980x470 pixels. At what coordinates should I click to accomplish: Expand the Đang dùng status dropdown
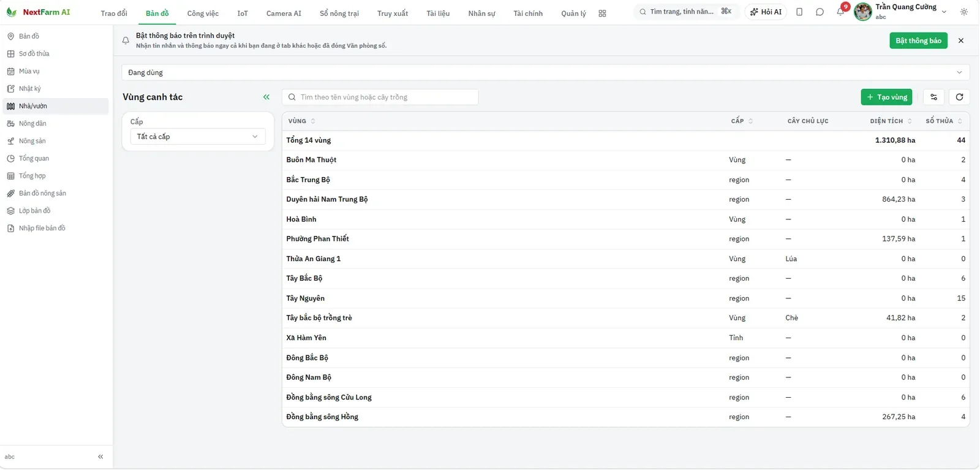pyautogui.click(x=545, y=72)
